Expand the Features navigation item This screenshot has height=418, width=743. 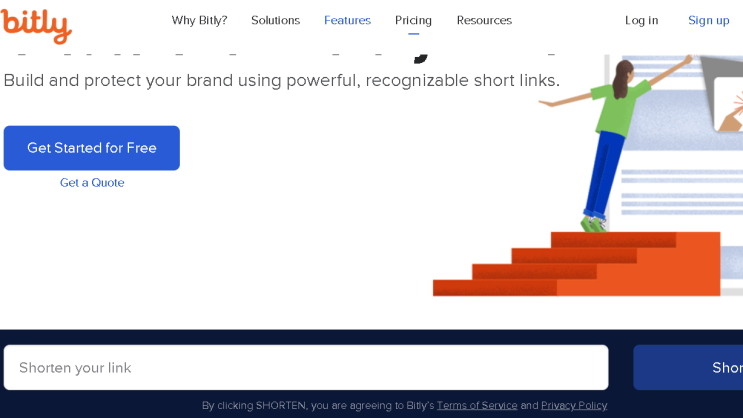pos(347,20)
